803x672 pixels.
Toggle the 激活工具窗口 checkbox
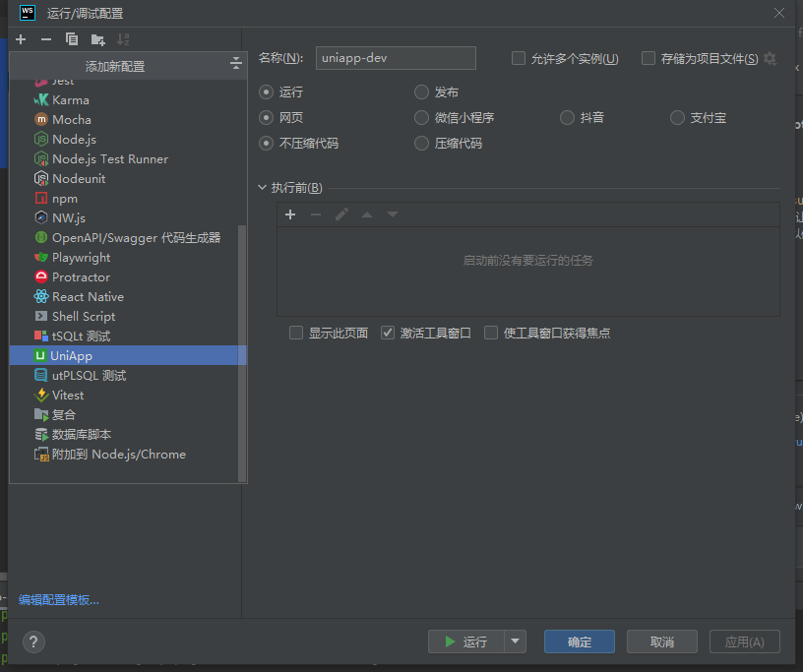388,333
